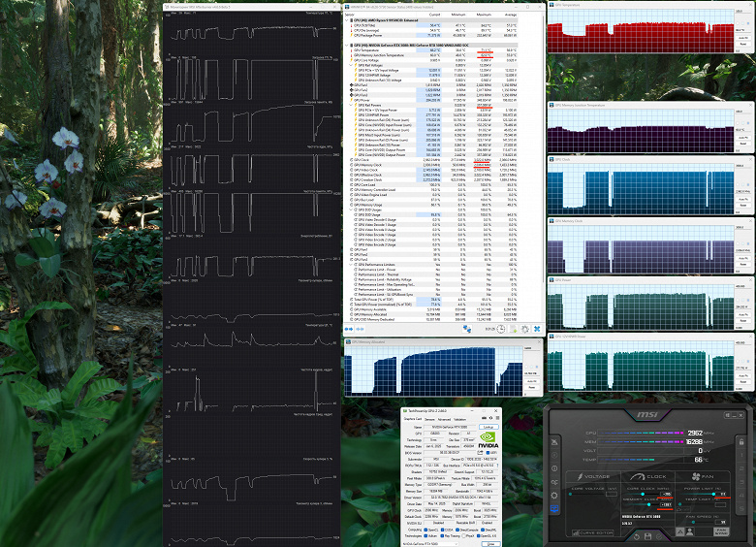
Task: Reset Afterburner settings to defaults
Action: click(x=637, y=537)
